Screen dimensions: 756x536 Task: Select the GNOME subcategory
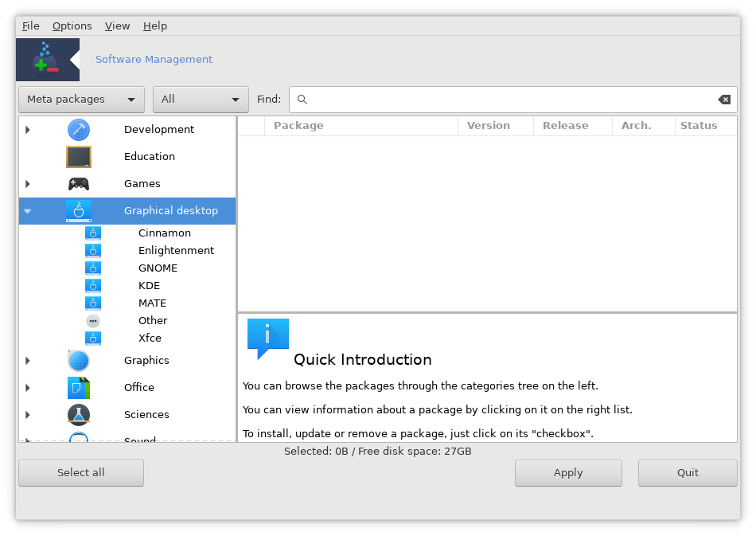coord(158,268)
